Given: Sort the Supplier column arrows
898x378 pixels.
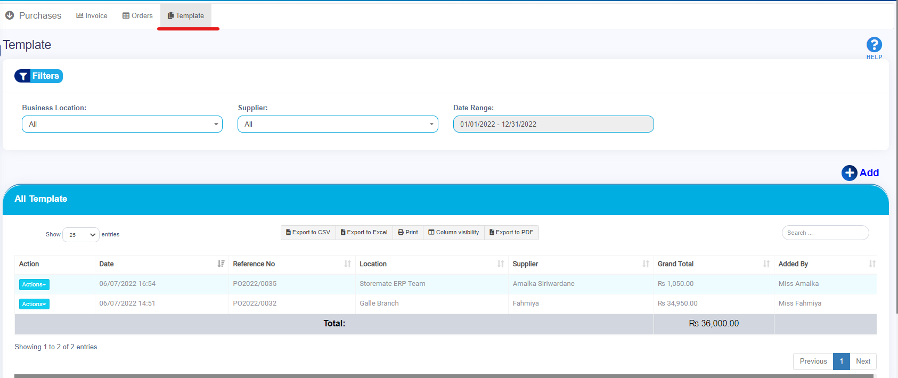Looking at the screenshot, I should [x=645, y=264].
